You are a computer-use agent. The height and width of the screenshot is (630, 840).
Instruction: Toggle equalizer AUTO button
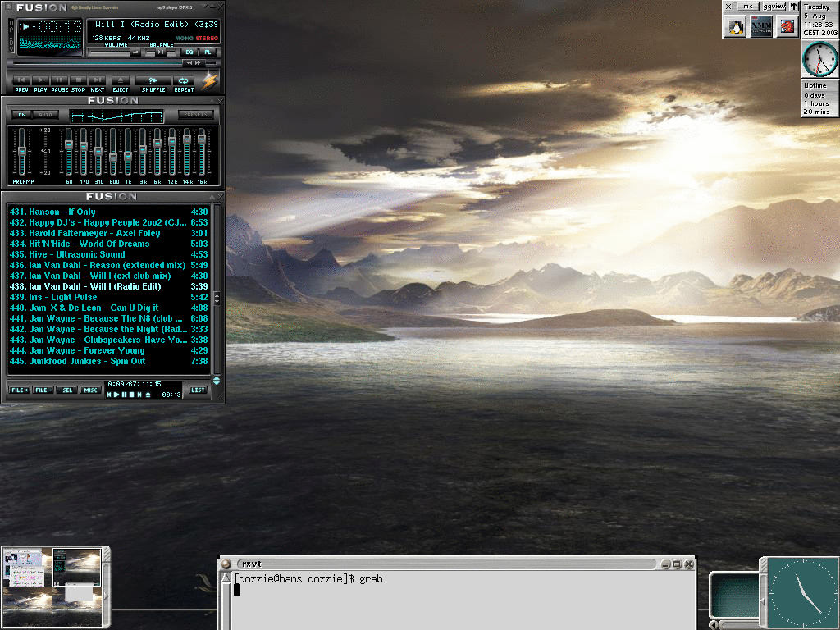pyautogui.click(x=46, y=115)
